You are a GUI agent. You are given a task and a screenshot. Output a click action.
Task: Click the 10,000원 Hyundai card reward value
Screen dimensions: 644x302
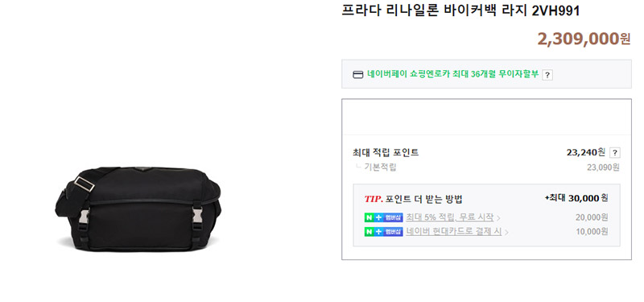[x=592, y=232]
